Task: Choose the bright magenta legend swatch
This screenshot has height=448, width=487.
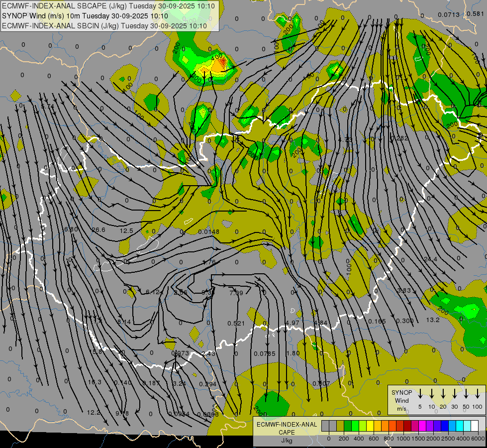Action: pos(422,426)
